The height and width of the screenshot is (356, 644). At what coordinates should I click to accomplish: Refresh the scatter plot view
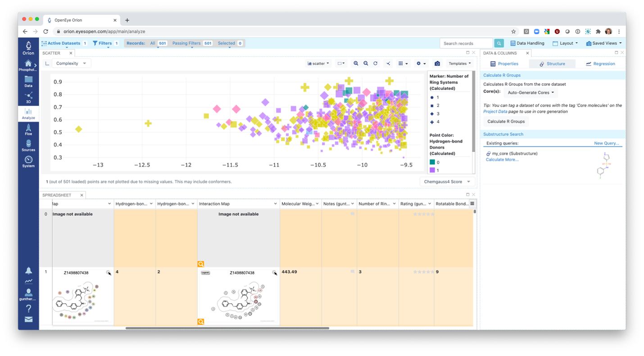[375, 63]
